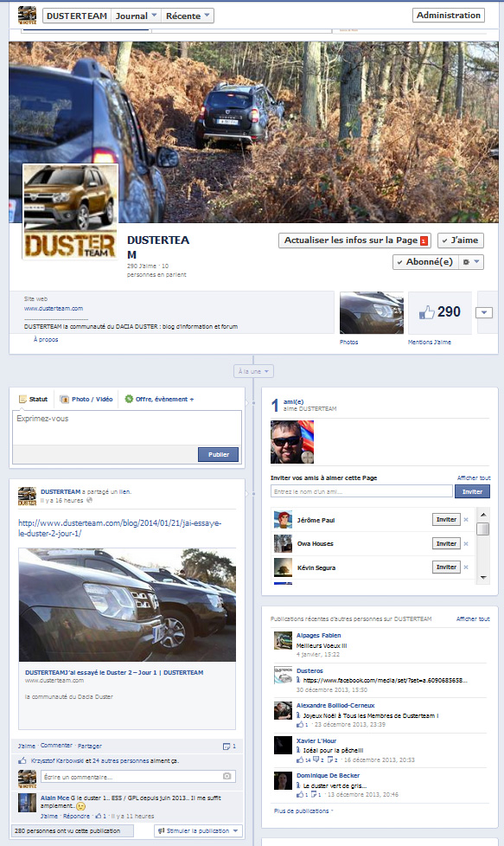The image size is (504, 846).
Task: Open the shared Duster link thumbnail
Action: (127, 605)
